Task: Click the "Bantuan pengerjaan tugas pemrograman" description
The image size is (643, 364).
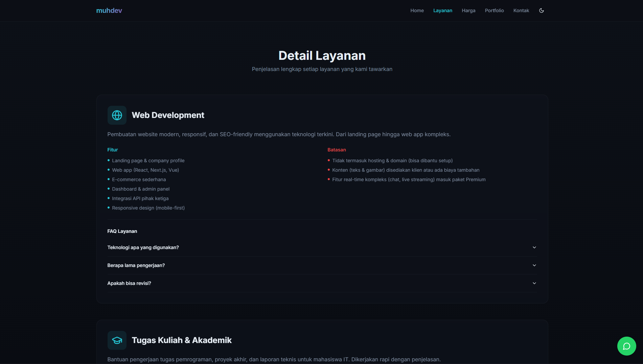Action: tap(274, 359)
